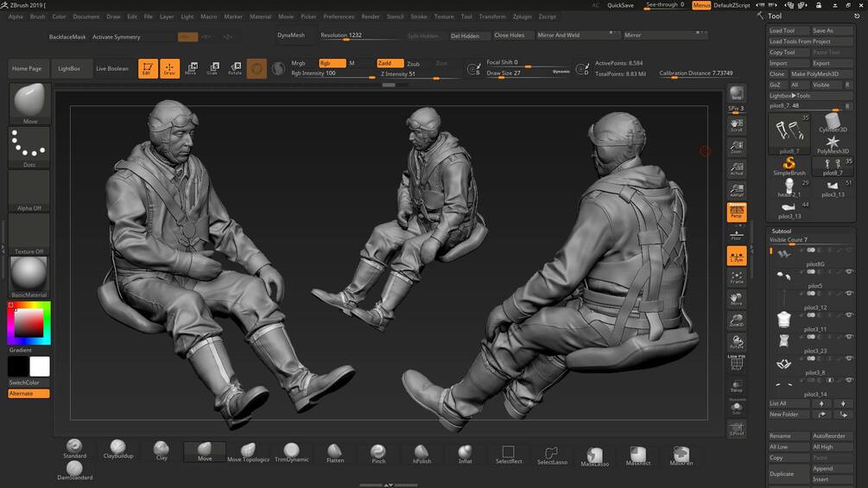Open the Dots stroke type picker
868x488 pixels.
point(29,145)
